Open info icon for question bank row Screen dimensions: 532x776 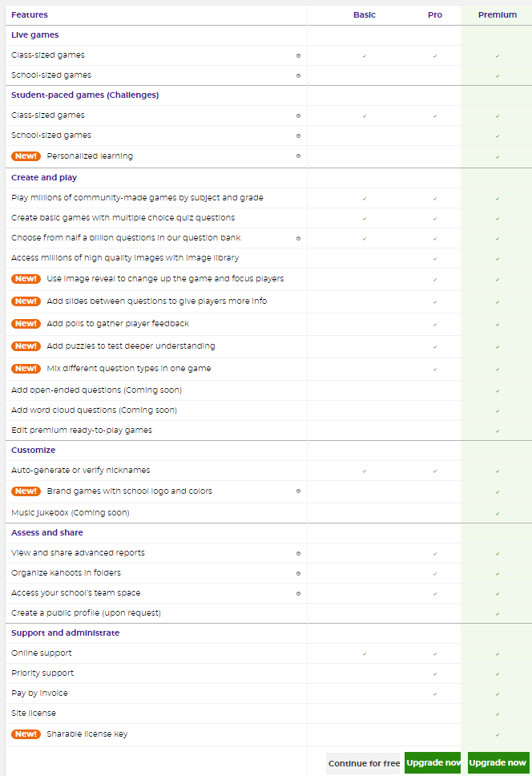[x=298, y=238]
